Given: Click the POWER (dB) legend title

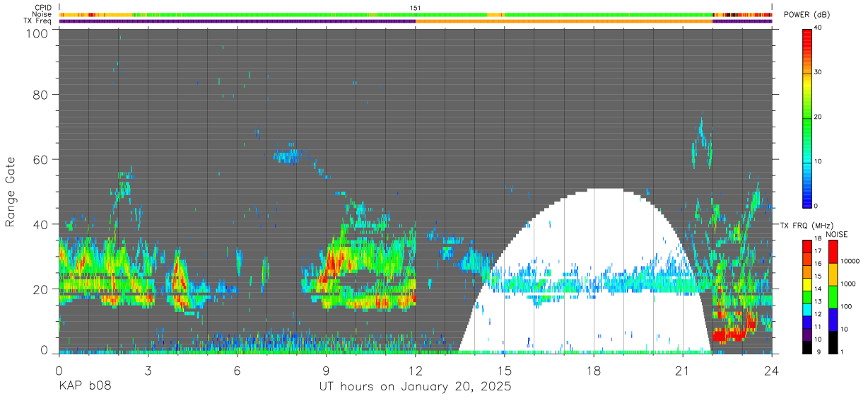Looking at the screenshot, I should pos(807,15).
